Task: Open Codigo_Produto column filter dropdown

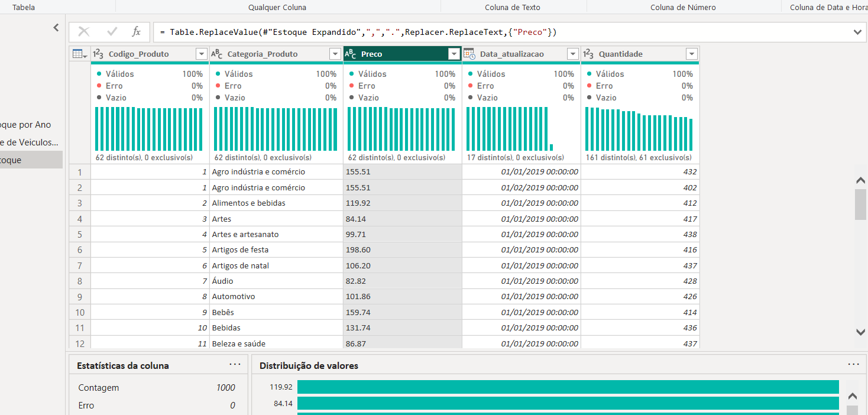Action: (201, 54)
